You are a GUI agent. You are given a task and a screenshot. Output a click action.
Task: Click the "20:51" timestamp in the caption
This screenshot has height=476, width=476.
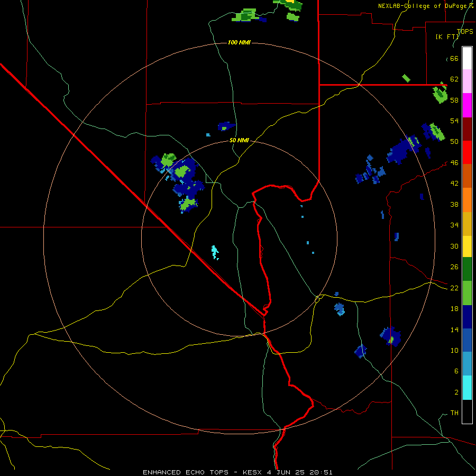click(x=321, y=472)
